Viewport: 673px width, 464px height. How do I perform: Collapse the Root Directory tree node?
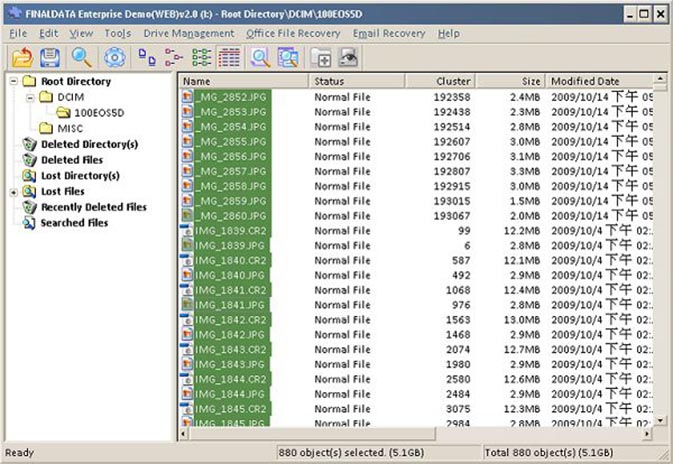tap(14, 81)
